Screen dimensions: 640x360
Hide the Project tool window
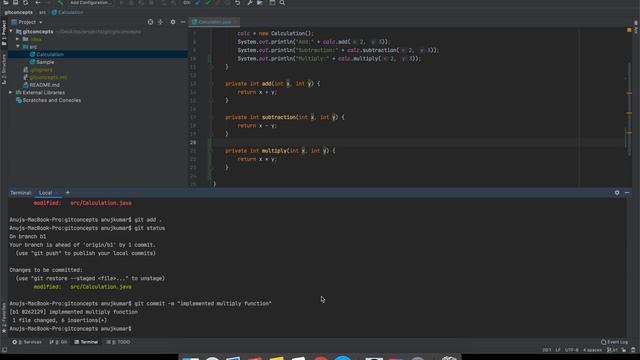pyautogui.click(x=182, y=22)
